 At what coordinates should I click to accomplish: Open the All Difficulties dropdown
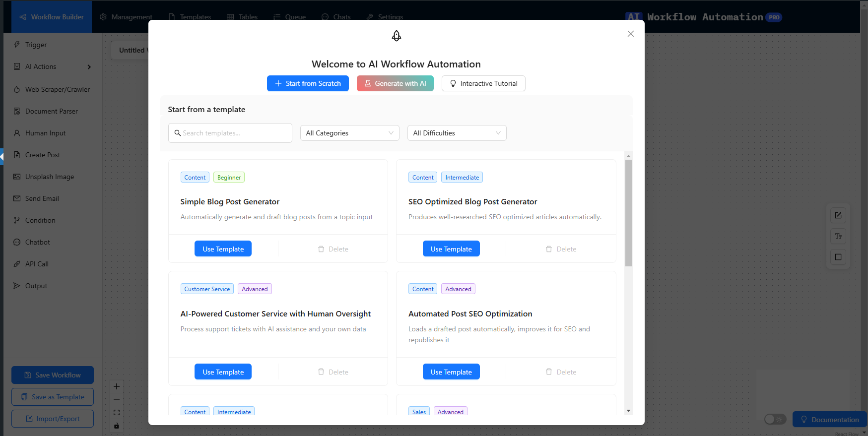point(457,133)
